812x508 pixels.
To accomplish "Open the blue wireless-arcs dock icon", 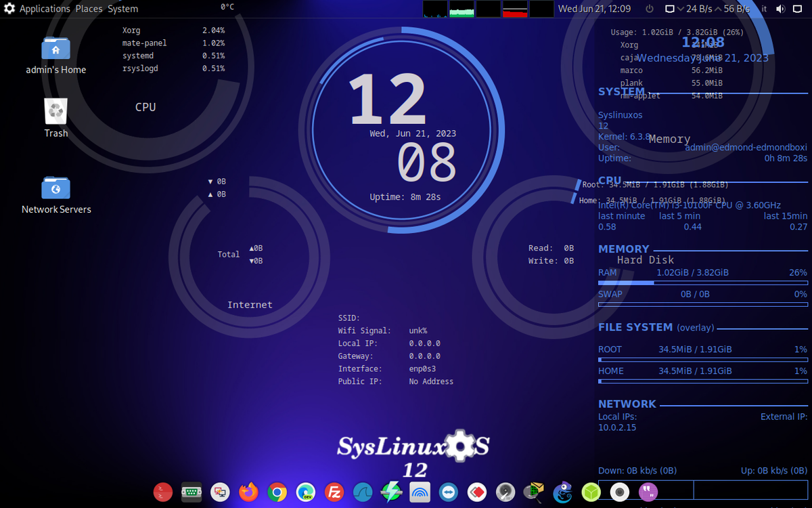I will pyautogui.click(x=420, y=492).
